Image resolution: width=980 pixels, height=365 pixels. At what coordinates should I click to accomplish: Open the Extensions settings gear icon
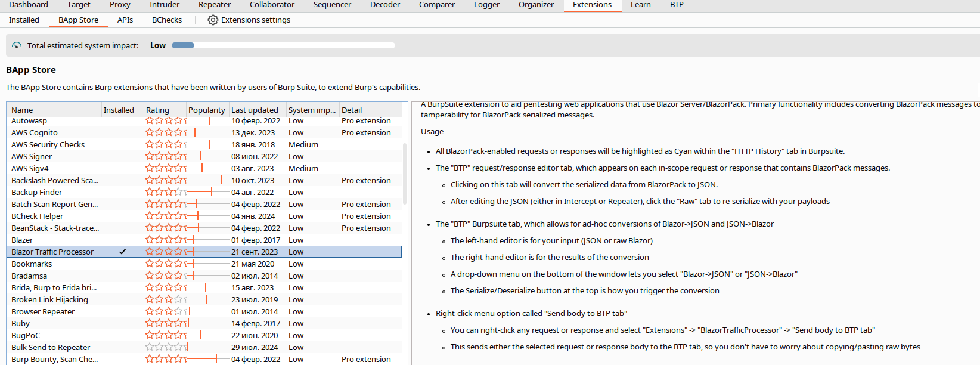click(x=213, y=20)
